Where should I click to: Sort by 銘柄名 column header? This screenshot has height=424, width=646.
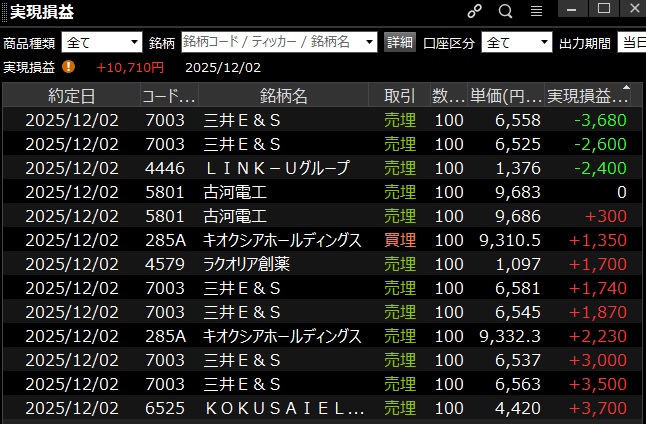[283, 96]
